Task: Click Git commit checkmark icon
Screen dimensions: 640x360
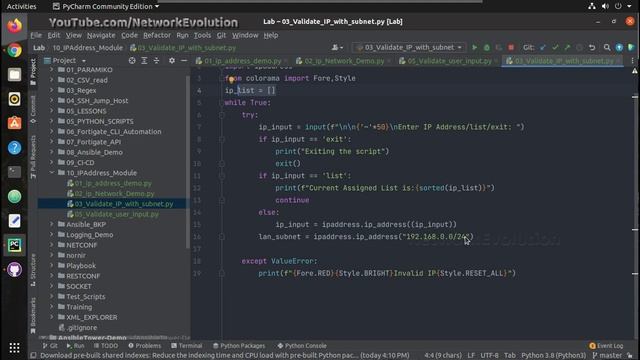Action: coord(555,48)
